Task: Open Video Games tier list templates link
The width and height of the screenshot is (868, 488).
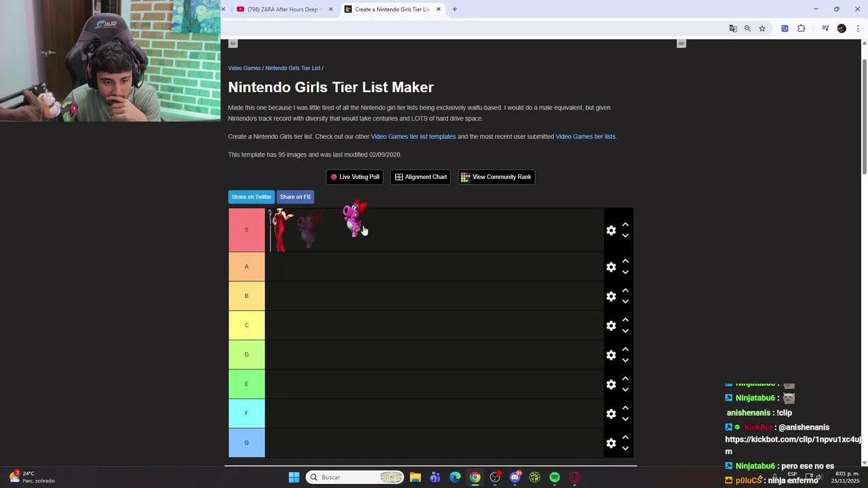Action: tap(413, 136)
